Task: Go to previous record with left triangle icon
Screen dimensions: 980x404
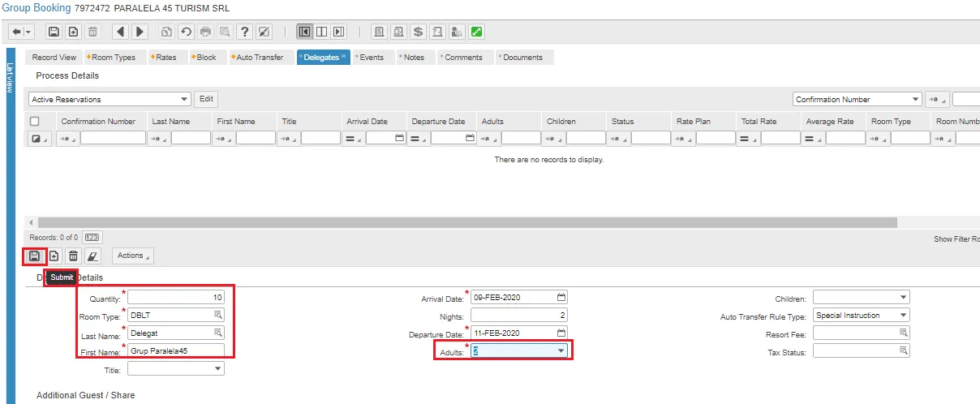Action: (120, 32)
